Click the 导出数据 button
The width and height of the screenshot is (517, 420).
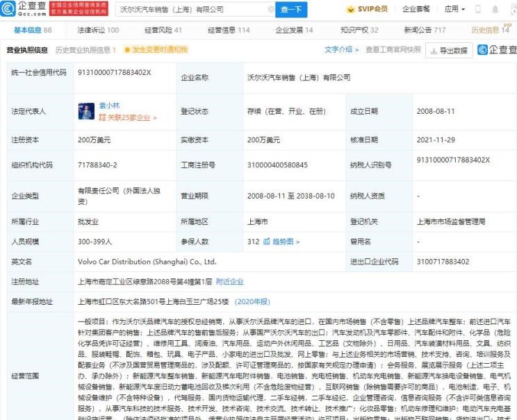pyautogui.click(x=449, y=51)
